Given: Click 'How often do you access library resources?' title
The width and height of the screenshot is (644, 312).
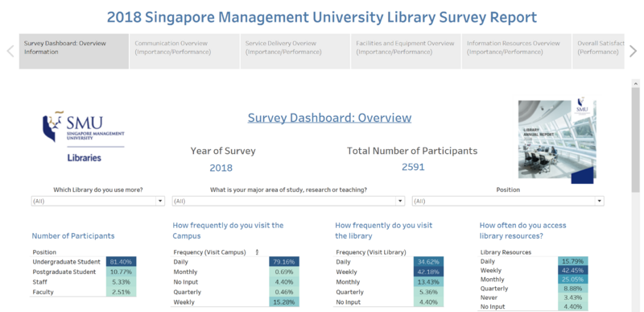Looking at the screenshot, I should (522, 231).
